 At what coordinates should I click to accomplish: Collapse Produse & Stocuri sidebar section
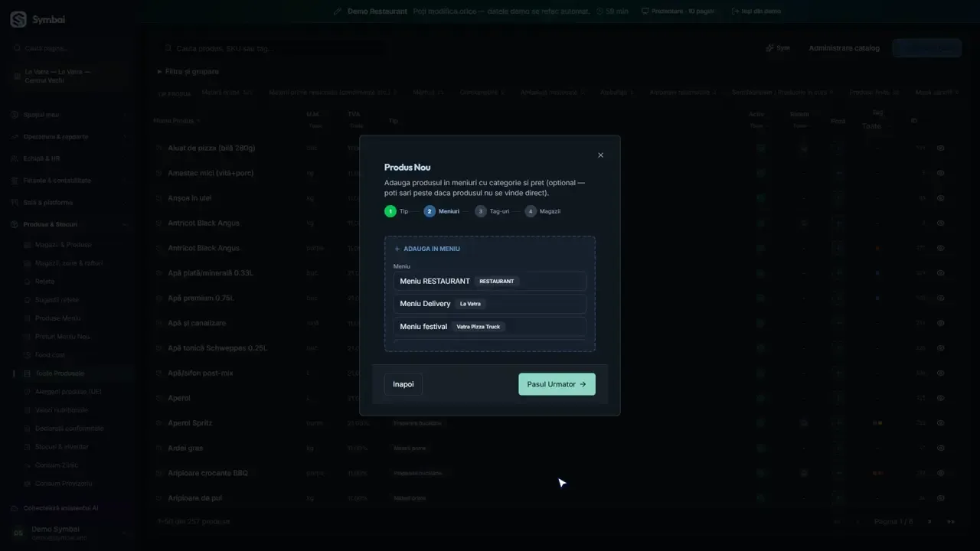point(69,224)
